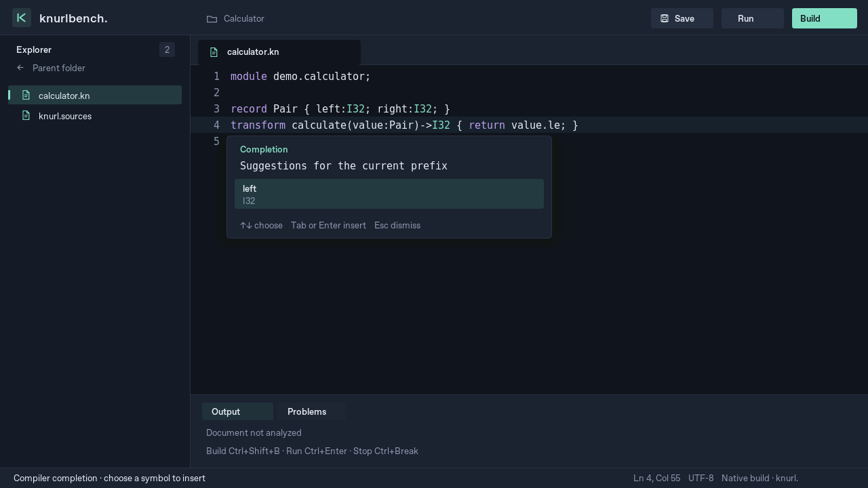Click the Calculator breadcrumb label
The image size is (868, 488).
coord(244,19)
